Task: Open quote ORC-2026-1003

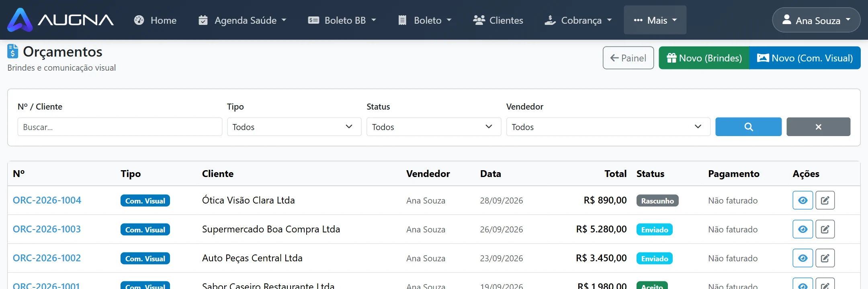Action: (47, 229)
